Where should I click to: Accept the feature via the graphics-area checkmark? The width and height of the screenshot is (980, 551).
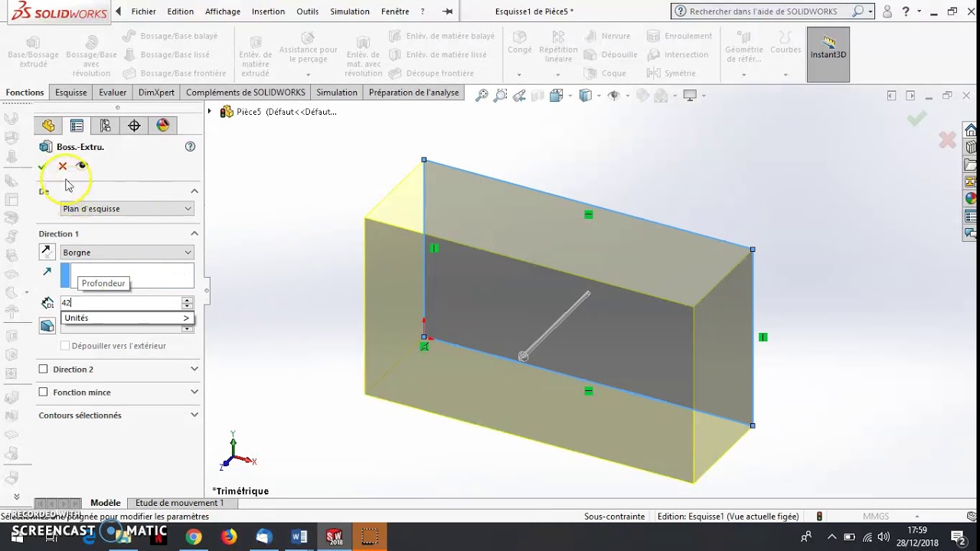(x=916, y=119)
